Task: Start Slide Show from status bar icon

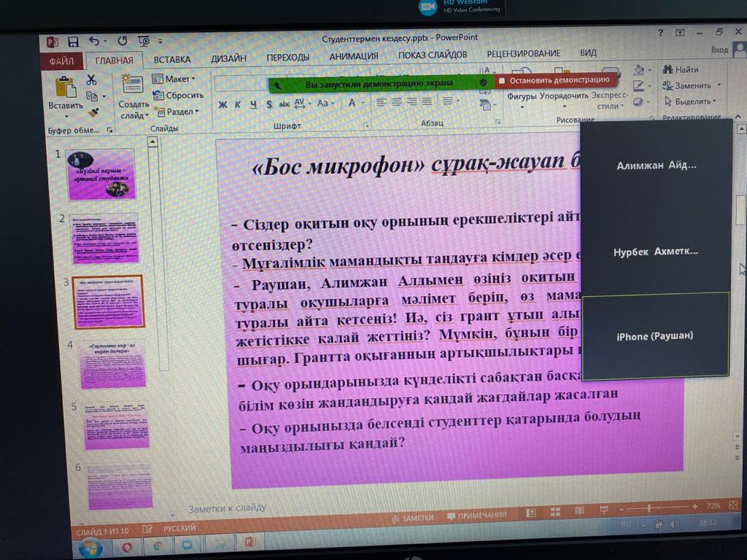Action: pos(604,510)
